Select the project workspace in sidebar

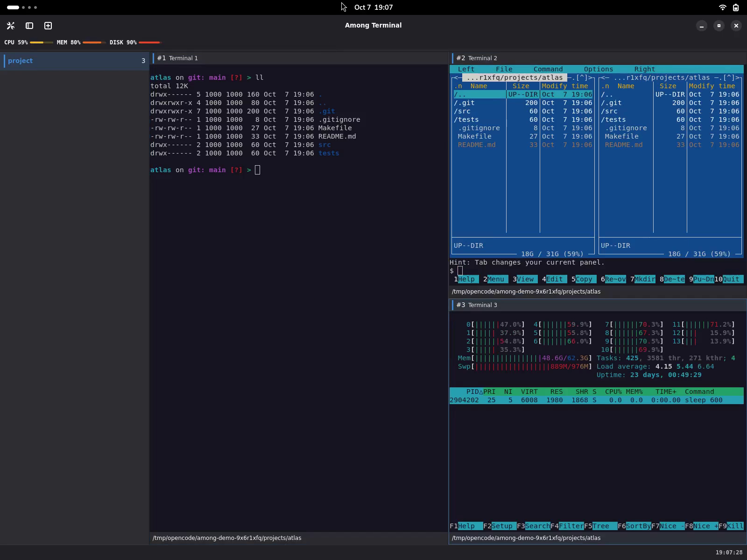pos(75,61)
